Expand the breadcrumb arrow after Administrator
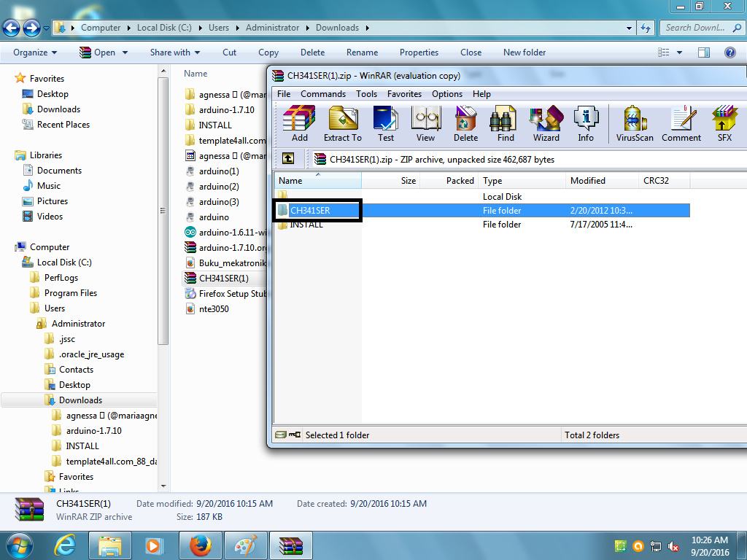 point(307,28)
